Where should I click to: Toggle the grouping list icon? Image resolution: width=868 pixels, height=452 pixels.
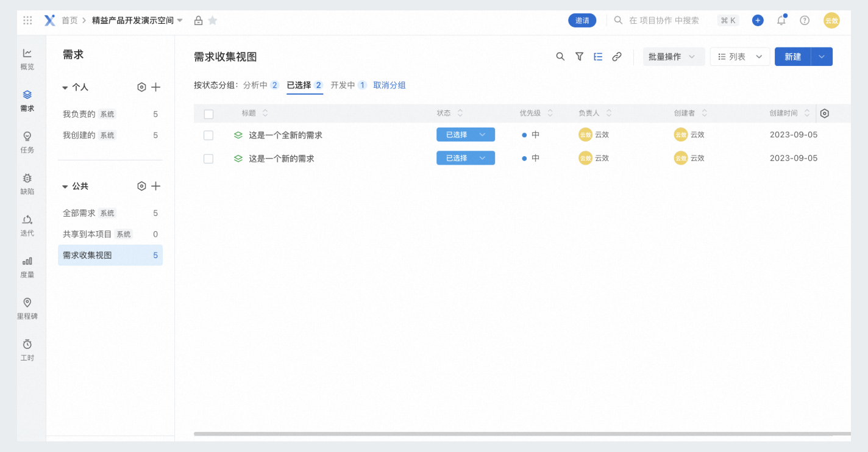598,57
